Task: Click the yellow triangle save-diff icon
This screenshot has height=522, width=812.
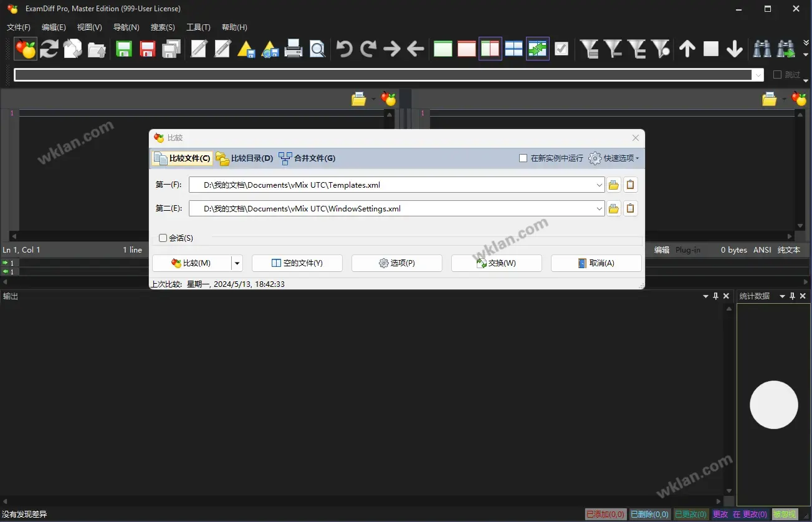Action: coord(246,49)
